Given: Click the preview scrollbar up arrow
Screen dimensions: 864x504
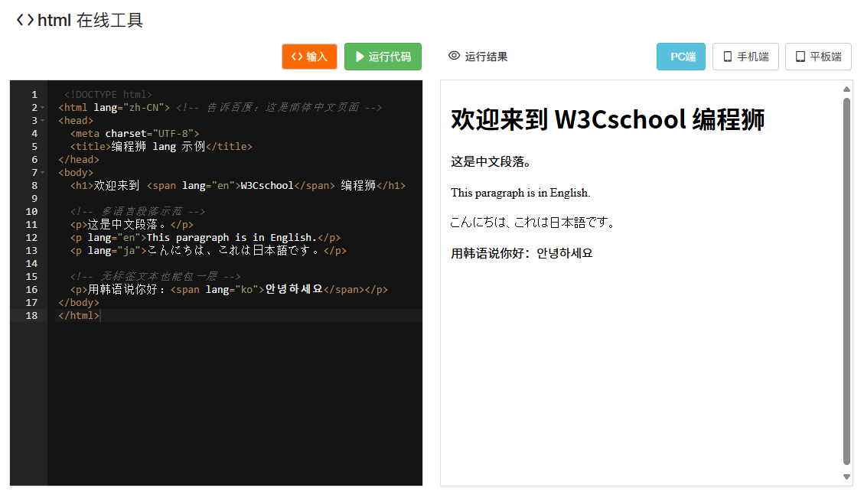Looking at the screenshot, I should coord(847,89).
